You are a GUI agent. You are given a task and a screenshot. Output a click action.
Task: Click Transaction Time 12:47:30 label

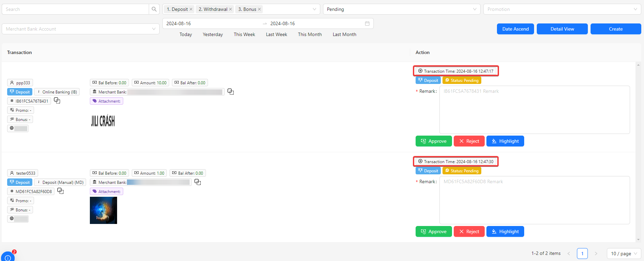(x=456, y=161)
